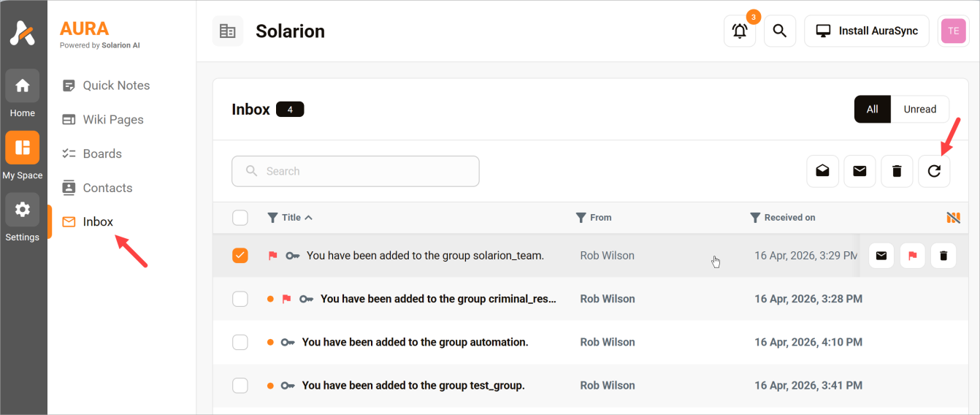The image size is (980, 415).
Task: Open Contacts in sidebar
Action: tap(97, 188)
